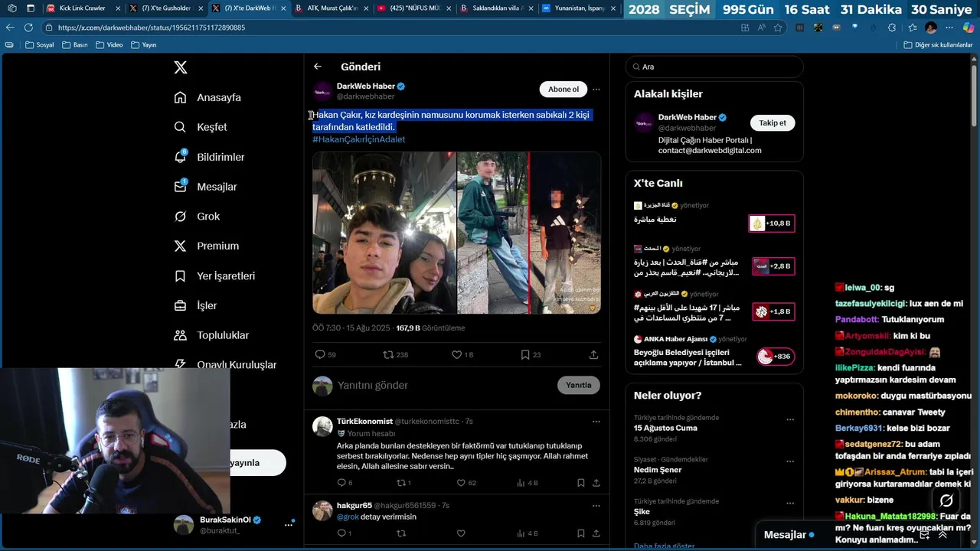Expand the Mesajlar drawer arrows
Screen dimensions: 980x551
click(x=942, y=535)
